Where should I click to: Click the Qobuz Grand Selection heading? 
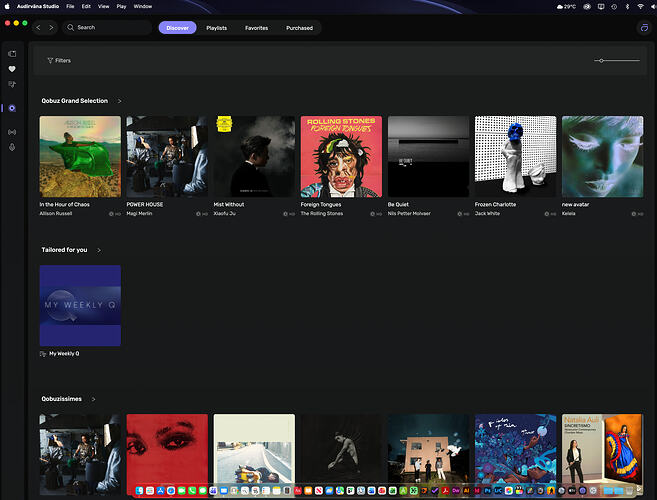tap(75, 101)
